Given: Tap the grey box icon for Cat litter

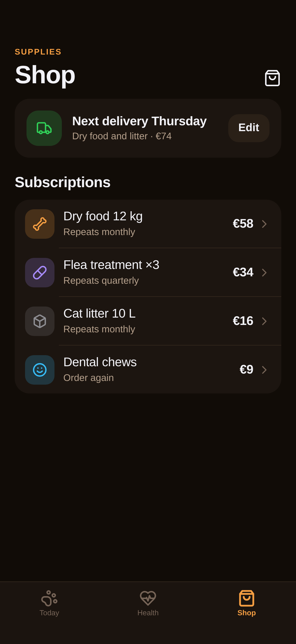Looking at the screenshot, I should [40, 321].
